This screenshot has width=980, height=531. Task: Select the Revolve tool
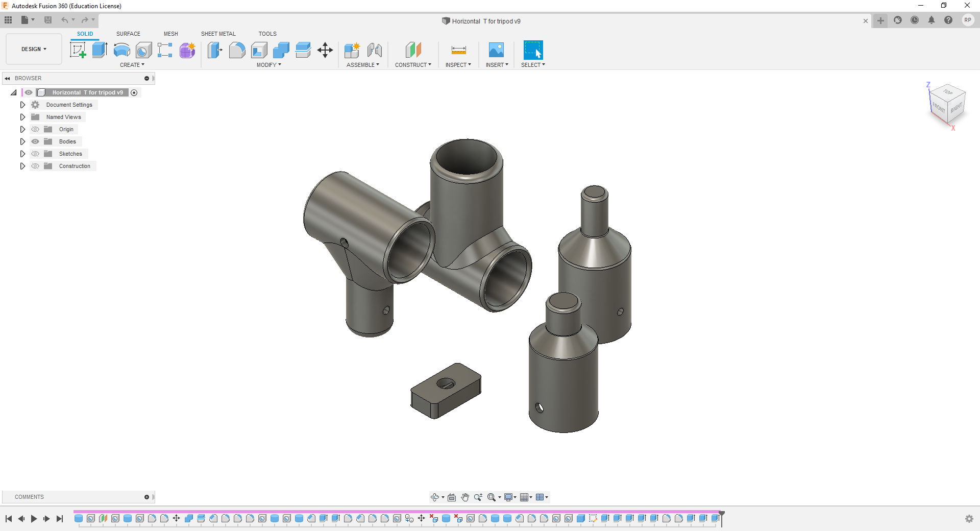point(121,50)
